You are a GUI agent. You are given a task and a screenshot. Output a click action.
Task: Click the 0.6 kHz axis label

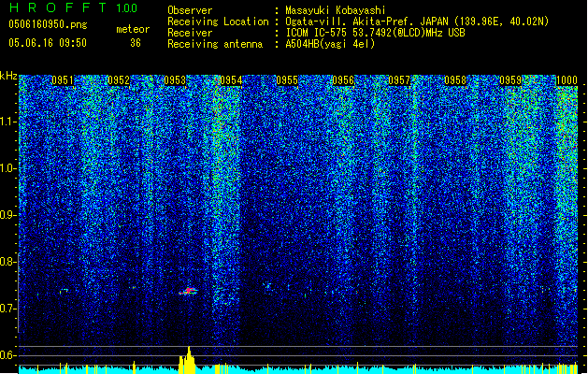pos(8,355)
